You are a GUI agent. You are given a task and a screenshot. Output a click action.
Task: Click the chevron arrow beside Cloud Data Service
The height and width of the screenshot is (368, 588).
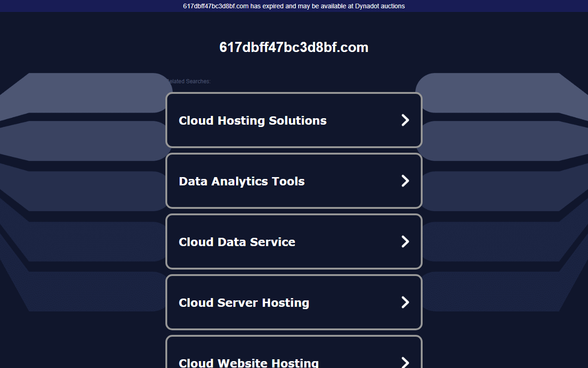tap(405, 241)
